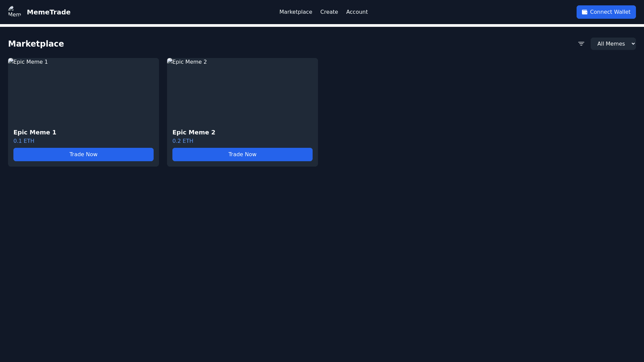
Task: Click the wallet icon inside Connect Wallet
Action: pos(585,12)
